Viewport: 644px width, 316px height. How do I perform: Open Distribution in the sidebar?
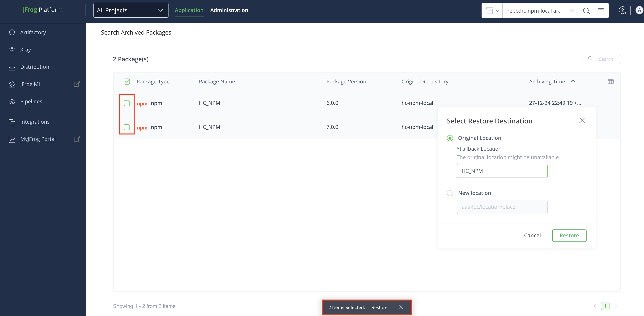click(x=35, y=67)
